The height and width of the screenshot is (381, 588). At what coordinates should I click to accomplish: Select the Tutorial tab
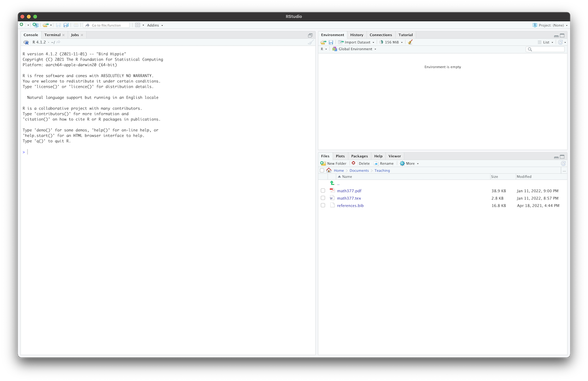coord(406,35)
